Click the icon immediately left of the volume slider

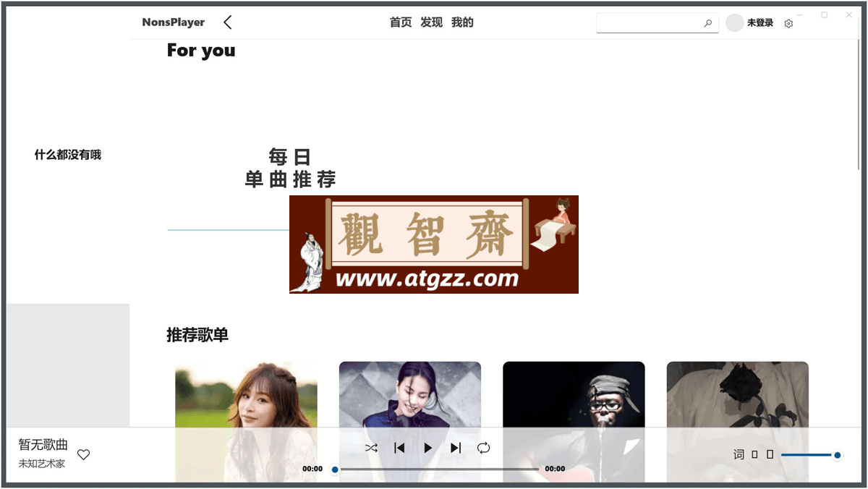click(x=770, y=454)
